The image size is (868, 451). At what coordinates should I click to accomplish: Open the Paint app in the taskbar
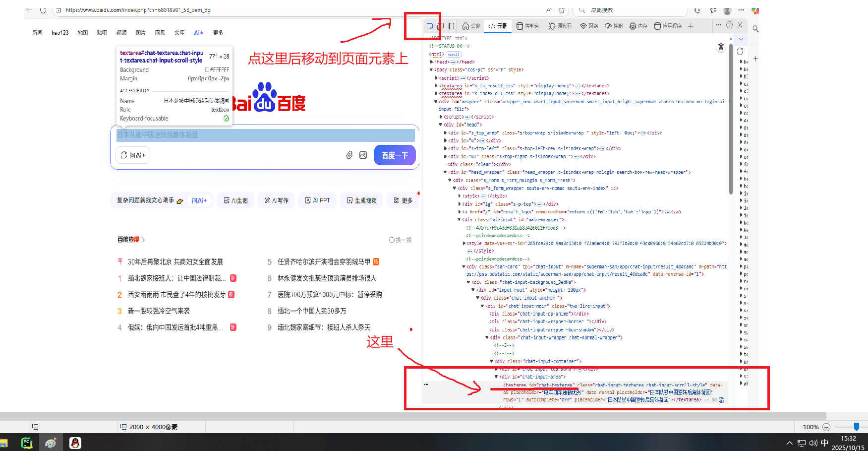[51, 443]
